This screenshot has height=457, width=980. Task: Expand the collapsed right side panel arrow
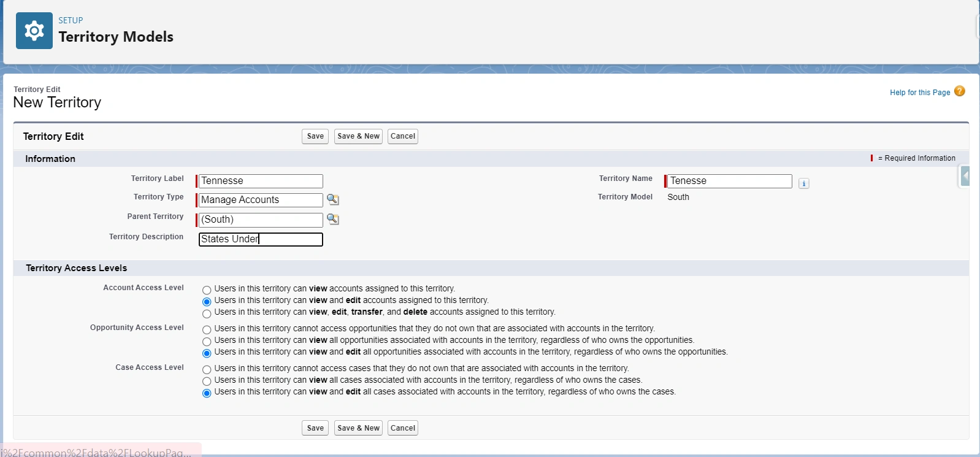[965, 177]
